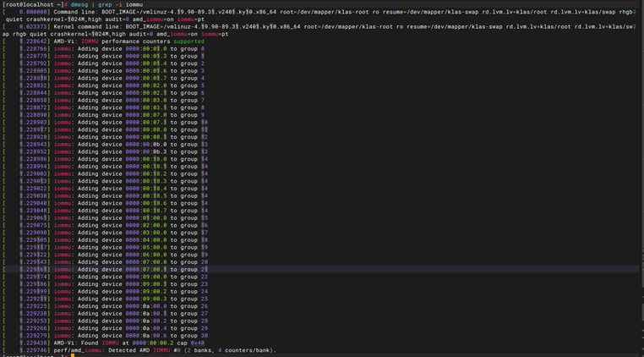Click device address "0000:00:01.7"
Screen dimensions: 644x357
click(146, 79)
